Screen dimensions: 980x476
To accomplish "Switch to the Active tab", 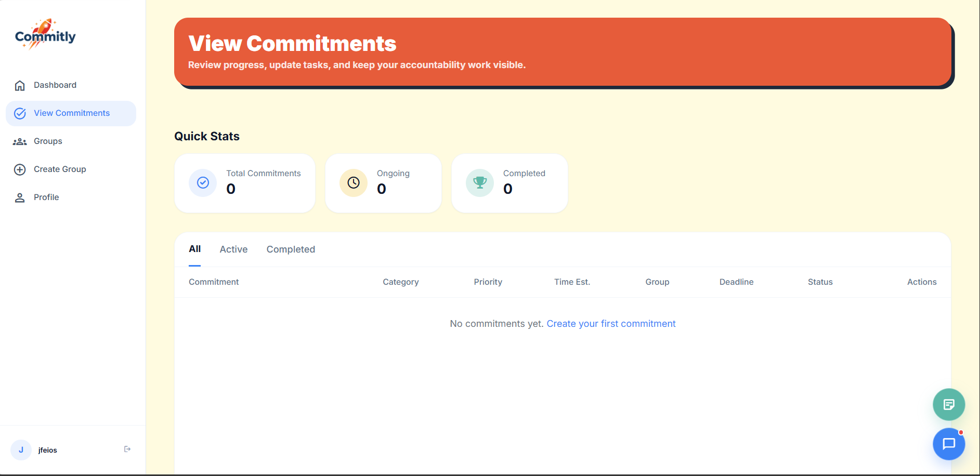I will (233, 249).
